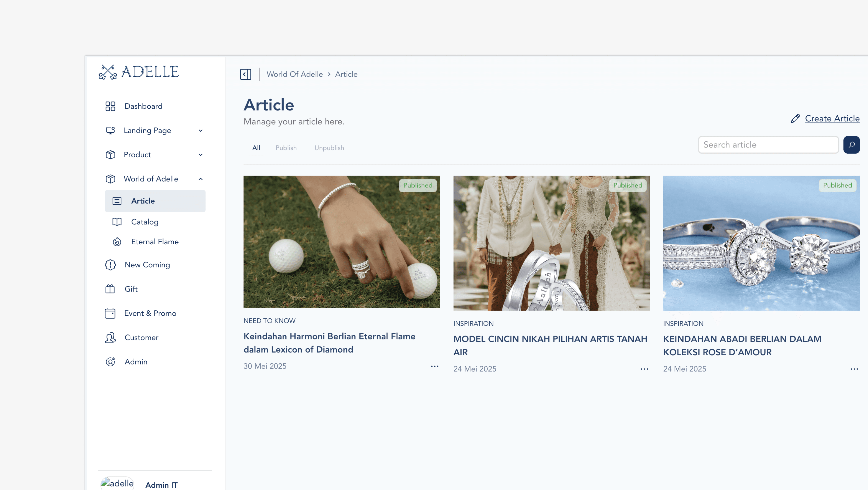
Task: Open World Of Adelle breadcrumb link
Action: (x=295, y=74)
